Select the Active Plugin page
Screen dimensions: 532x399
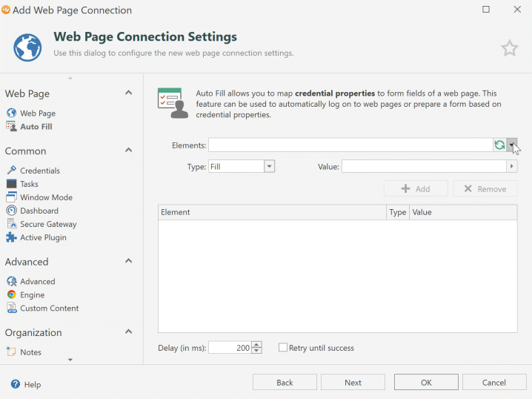[x=43, y=237]
